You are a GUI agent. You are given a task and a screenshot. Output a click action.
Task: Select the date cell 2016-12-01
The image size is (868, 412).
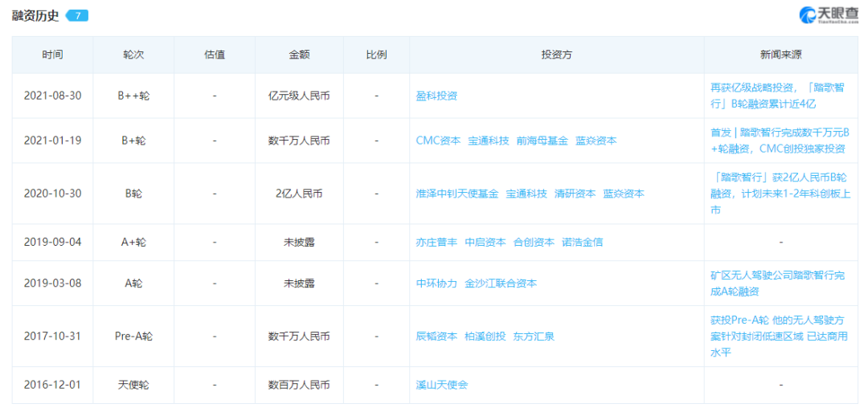[52, 385]
